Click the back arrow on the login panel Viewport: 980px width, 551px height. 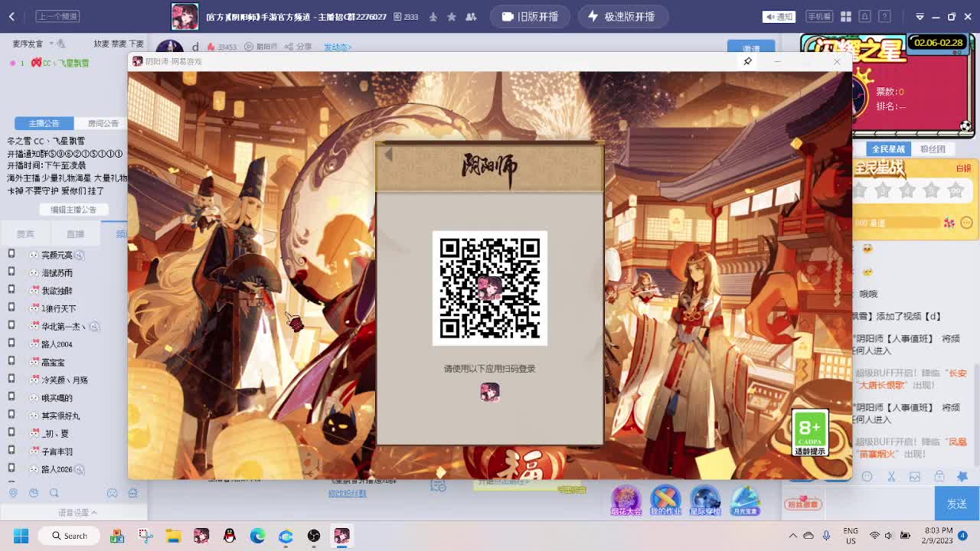[388, 154]
